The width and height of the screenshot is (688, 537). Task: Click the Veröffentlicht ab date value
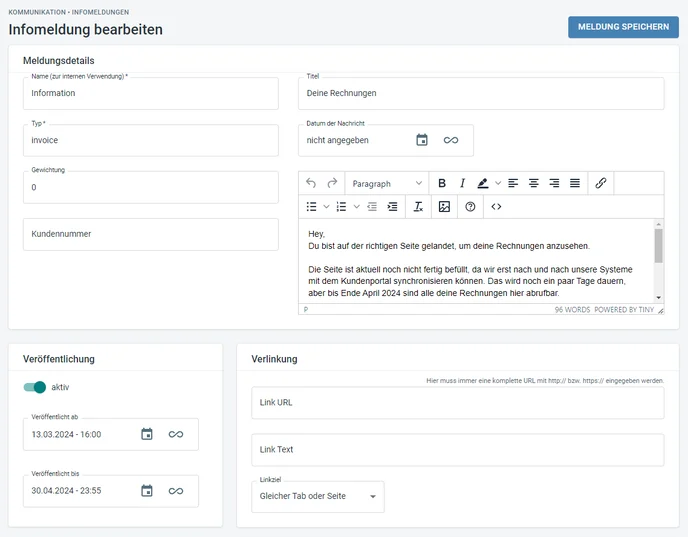point(66,434)
